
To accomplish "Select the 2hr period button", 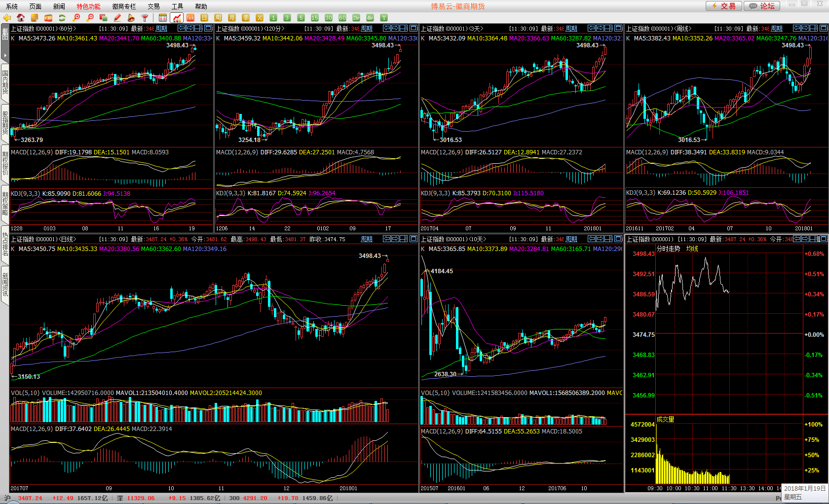I will click(356, 18).
